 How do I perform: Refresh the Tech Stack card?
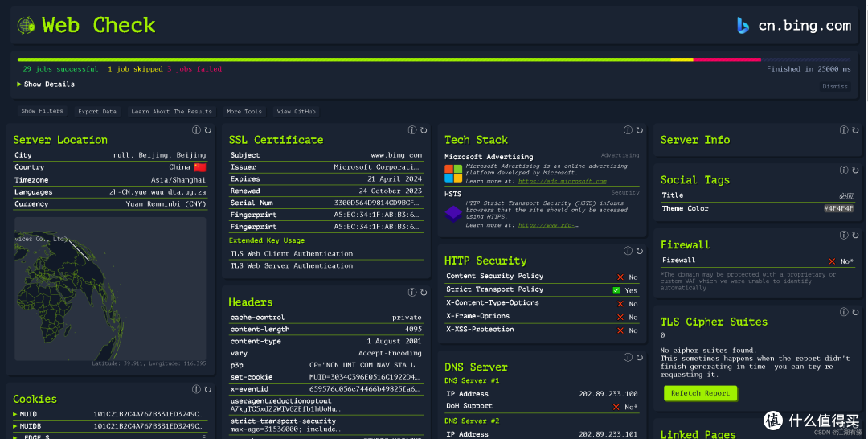tap(640, 130)
